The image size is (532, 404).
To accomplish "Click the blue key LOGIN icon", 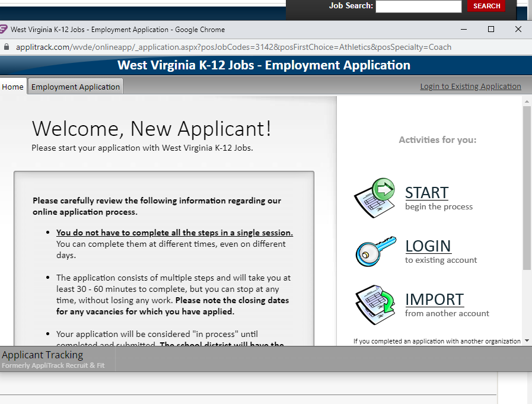I will (375, 252).
